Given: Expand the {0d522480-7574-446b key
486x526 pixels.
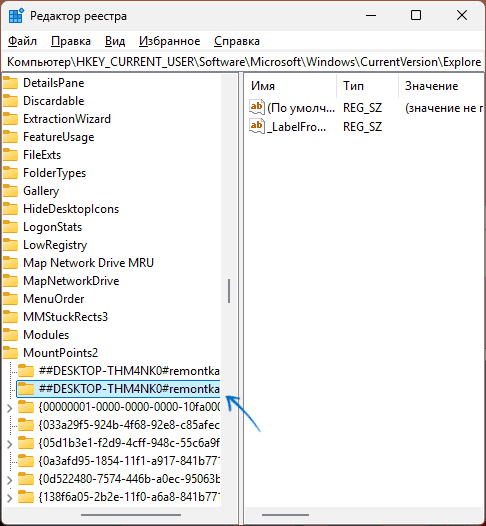Looking at the screenshot, I should [10, 480].
